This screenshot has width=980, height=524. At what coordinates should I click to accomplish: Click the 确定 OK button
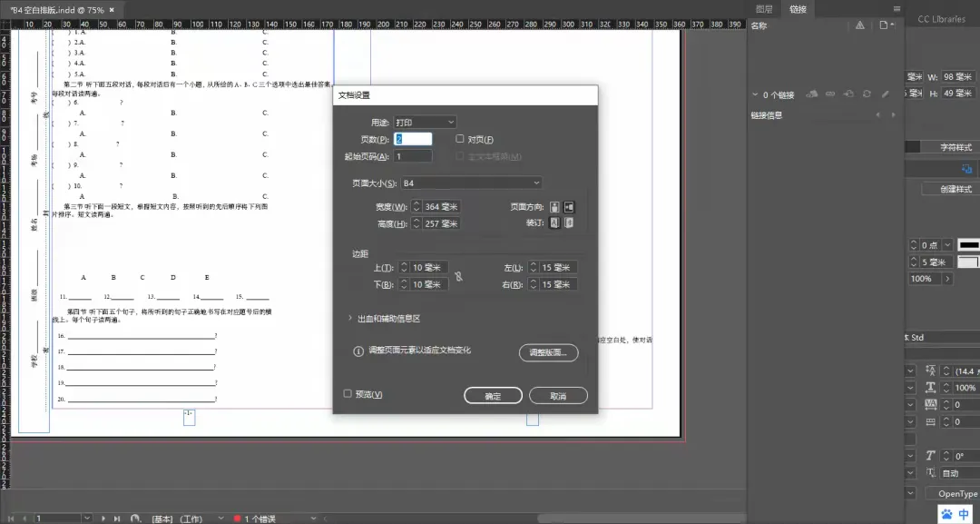(x=493, y=396)
